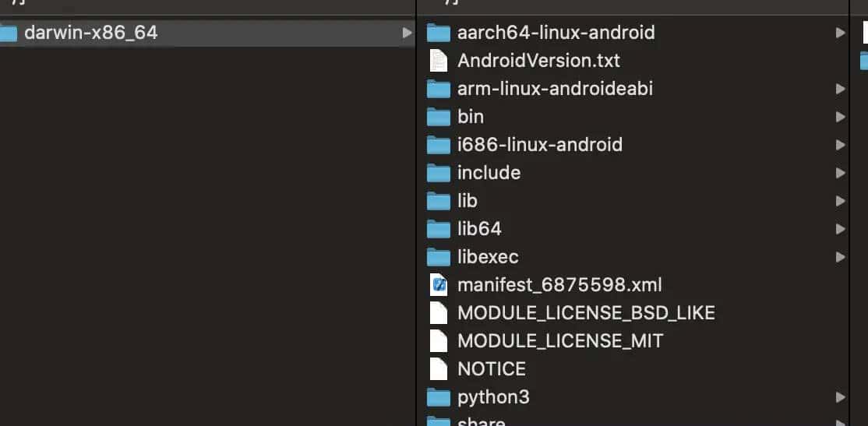Select the AndroidVersion.txt file name

538,61
